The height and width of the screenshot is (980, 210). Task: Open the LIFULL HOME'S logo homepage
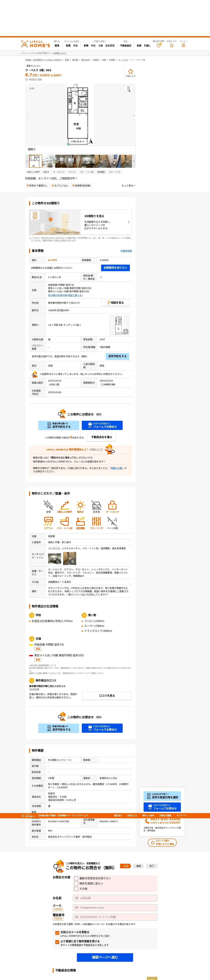click(35, 44)
